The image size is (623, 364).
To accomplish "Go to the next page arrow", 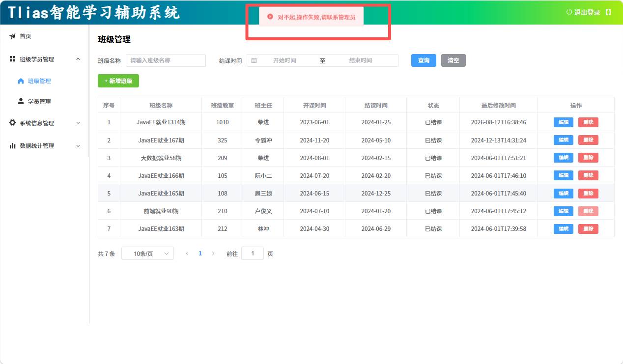I will (x=213, y=253).
